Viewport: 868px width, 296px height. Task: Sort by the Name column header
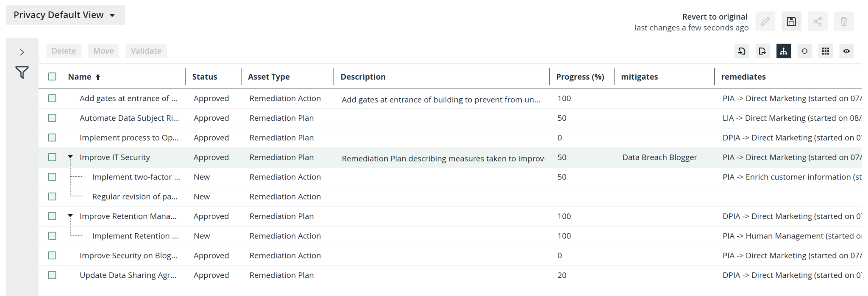80,77
